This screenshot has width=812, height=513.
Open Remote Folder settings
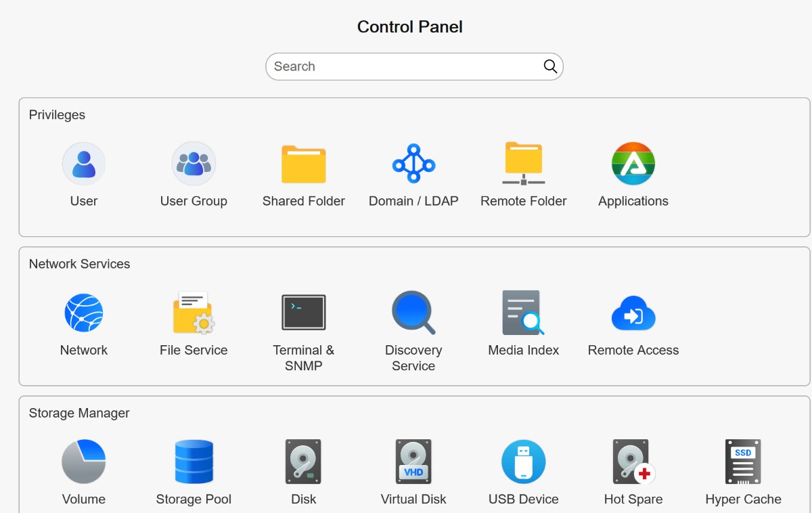point(524,164)
